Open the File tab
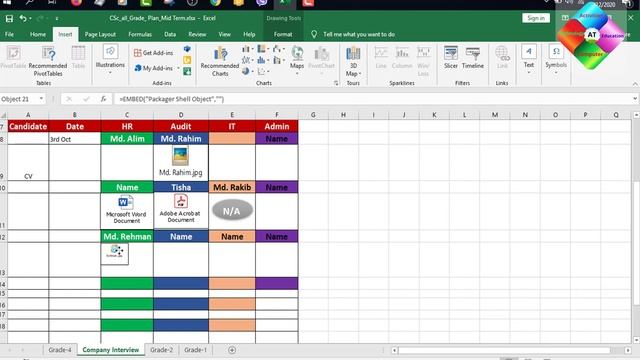 tap(9, 34)
